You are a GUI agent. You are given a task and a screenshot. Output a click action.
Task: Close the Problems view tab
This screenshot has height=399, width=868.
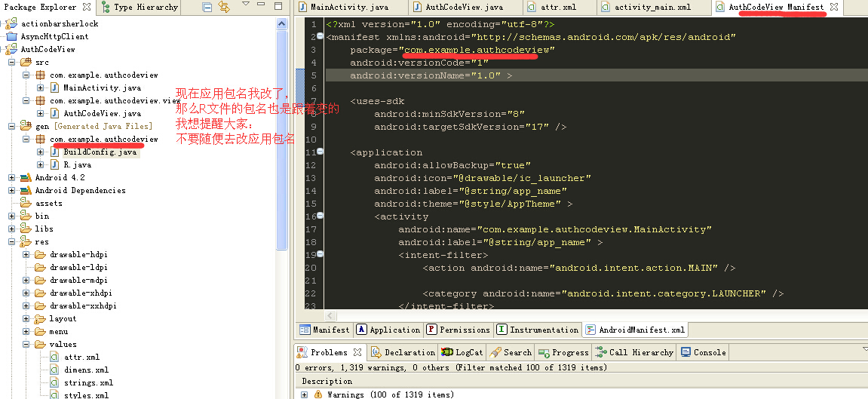tap(357, 352)
